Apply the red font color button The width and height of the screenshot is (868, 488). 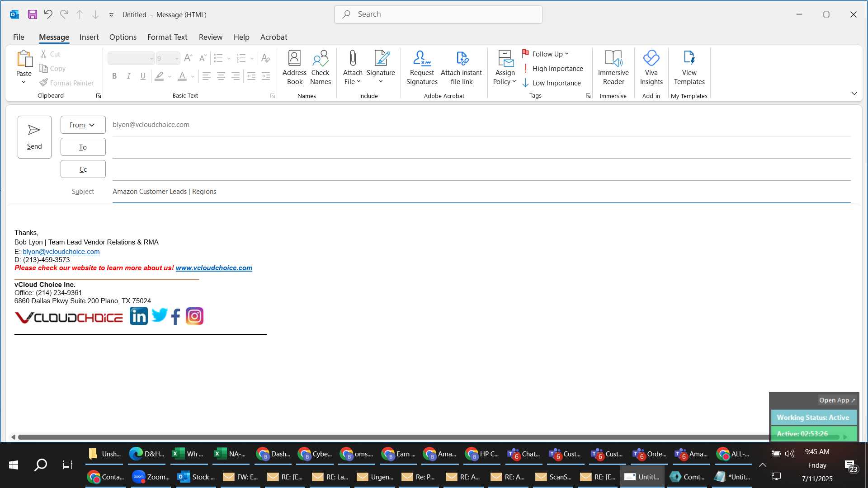coord(182,76)
